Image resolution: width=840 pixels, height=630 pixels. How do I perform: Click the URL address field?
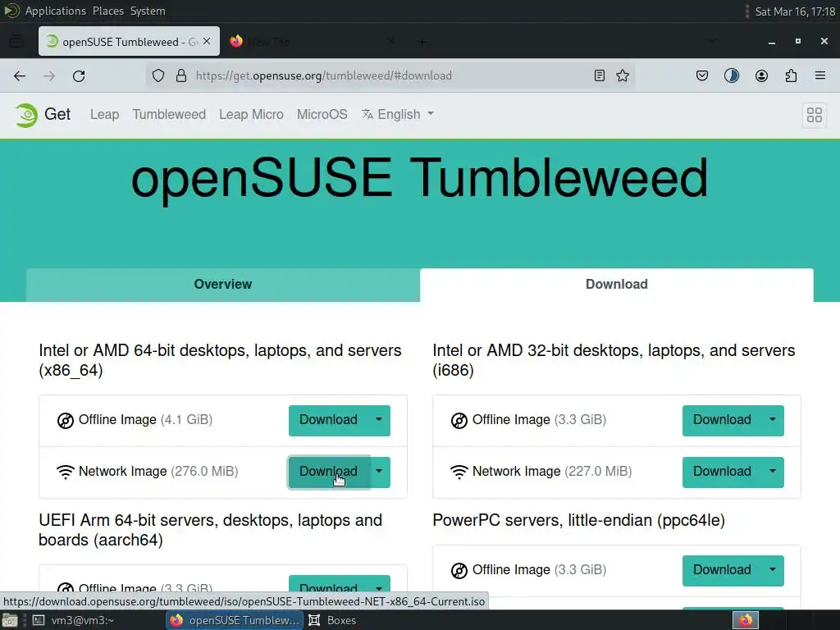point(391,75)
